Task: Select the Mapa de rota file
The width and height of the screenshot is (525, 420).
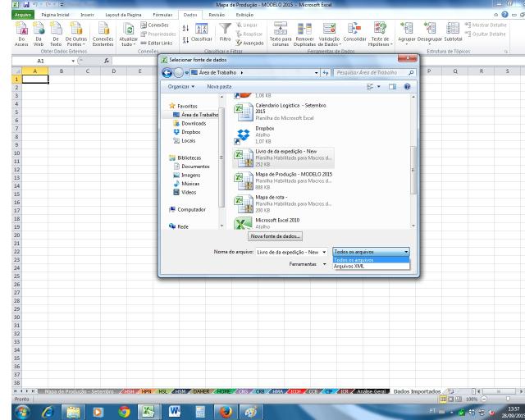Action: click(x=283, y=203)
